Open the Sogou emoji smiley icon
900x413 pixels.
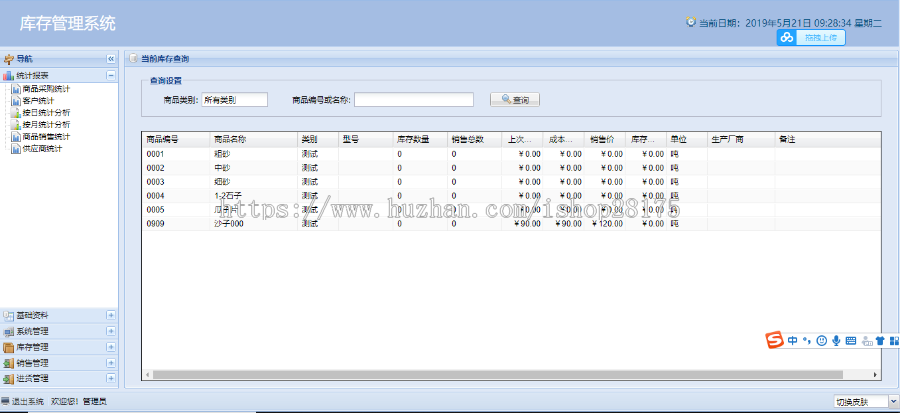822,341
